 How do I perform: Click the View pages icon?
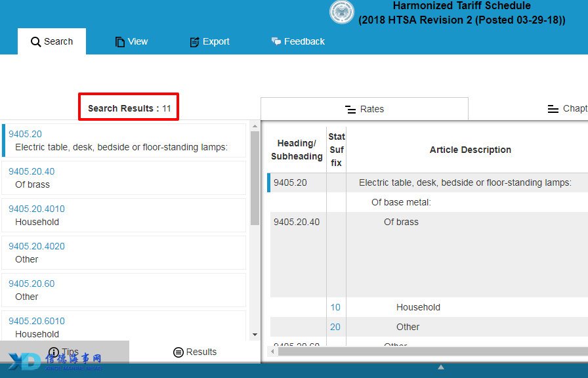(x=119, y=42)
